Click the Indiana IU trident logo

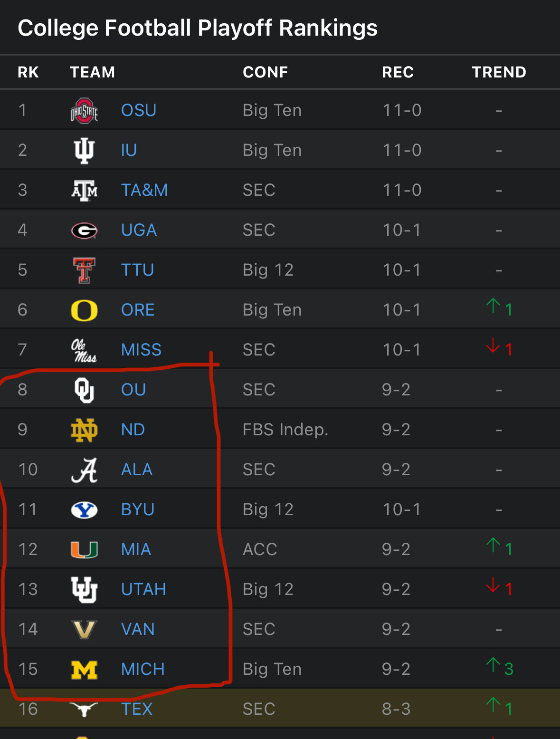point(84,150)
